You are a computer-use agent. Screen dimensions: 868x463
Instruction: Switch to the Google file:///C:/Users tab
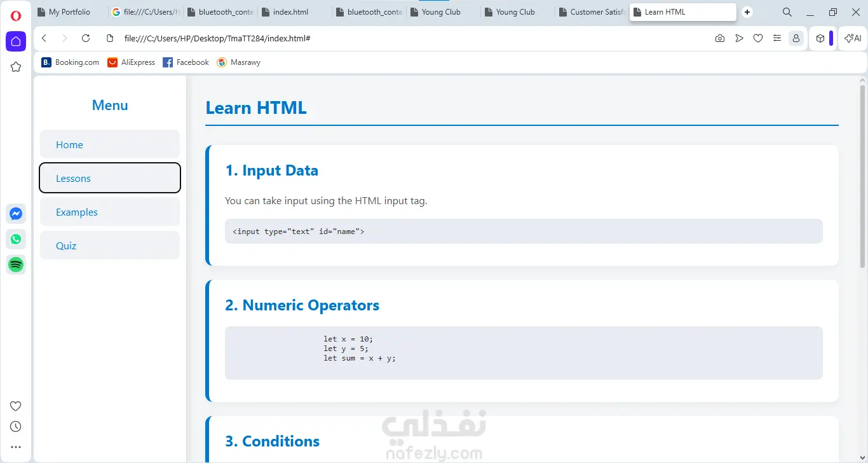tap(145, 12)
